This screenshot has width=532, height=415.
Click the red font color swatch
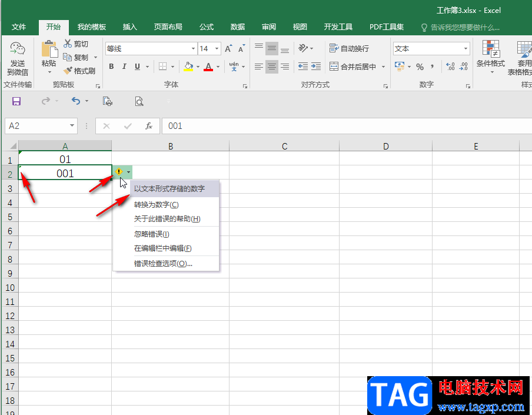(x=208, y=67)
